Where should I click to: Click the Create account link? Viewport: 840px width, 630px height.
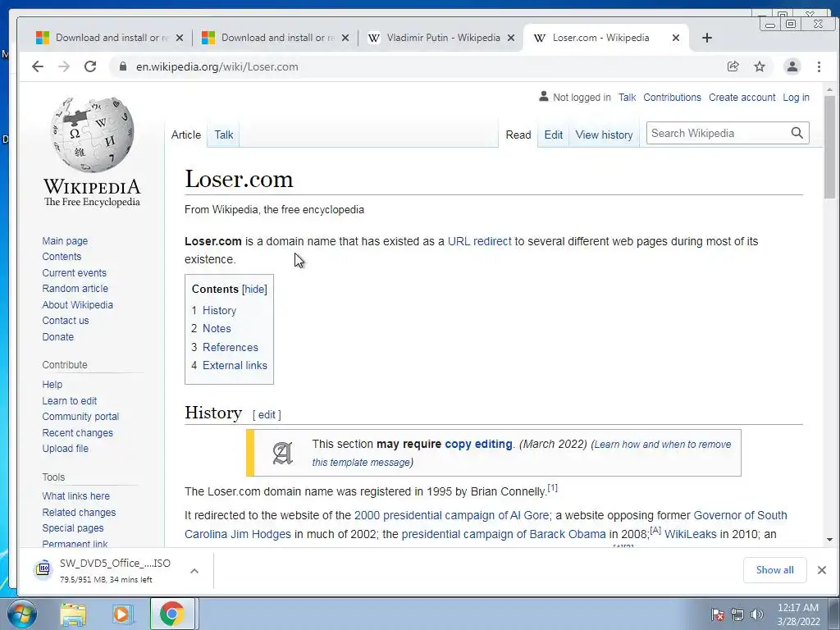pos(742,98)
